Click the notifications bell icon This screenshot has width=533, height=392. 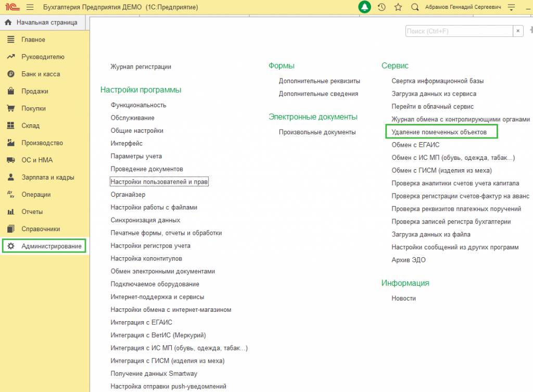point(365,7)
